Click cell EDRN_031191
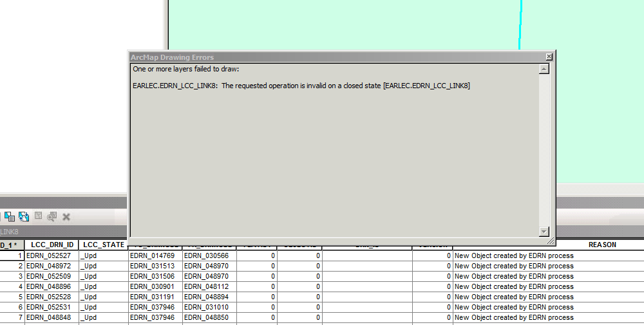This screenshot has width=644, height=325. (155, 297)
